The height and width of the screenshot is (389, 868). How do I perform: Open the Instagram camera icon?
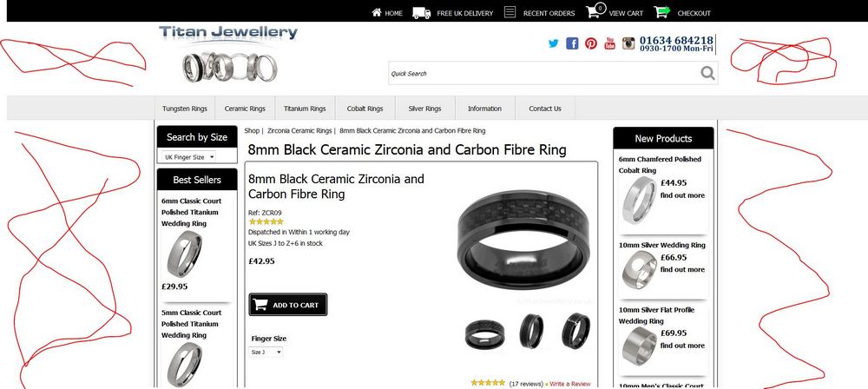628,43
